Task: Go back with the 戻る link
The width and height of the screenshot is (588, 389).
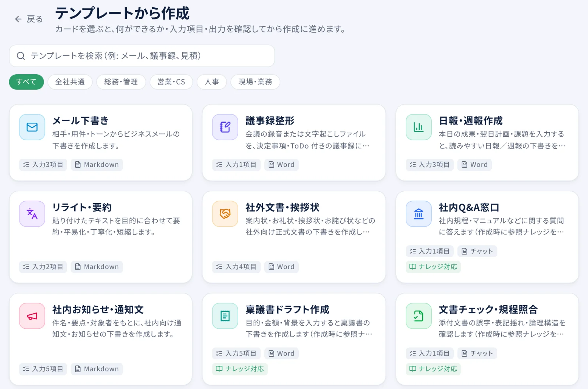Action: coord(29,19)
